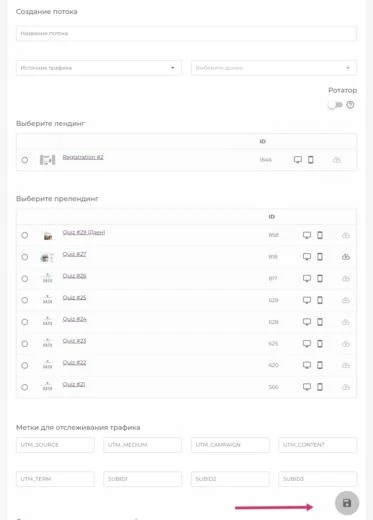Viewport: 373px width, 520px height.
Task: Expand the Выберите домен dropdown
Action: point(274,68)
